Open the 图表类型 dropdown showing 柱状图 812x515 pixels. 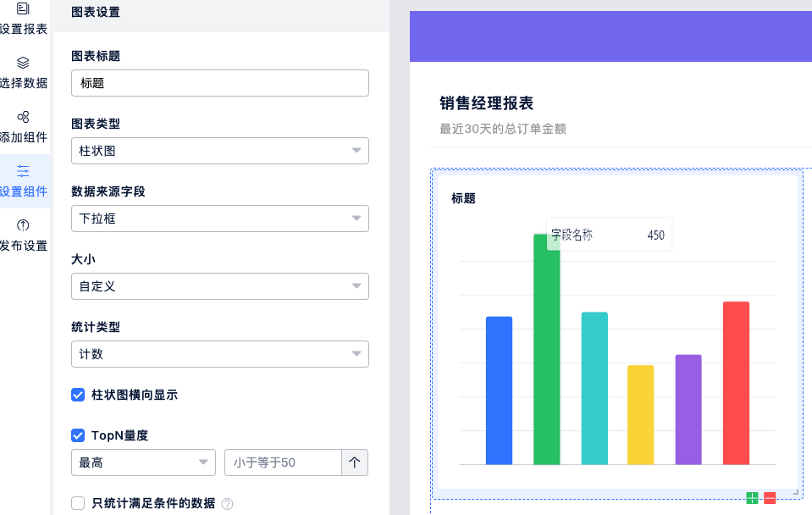coord(219,151)
